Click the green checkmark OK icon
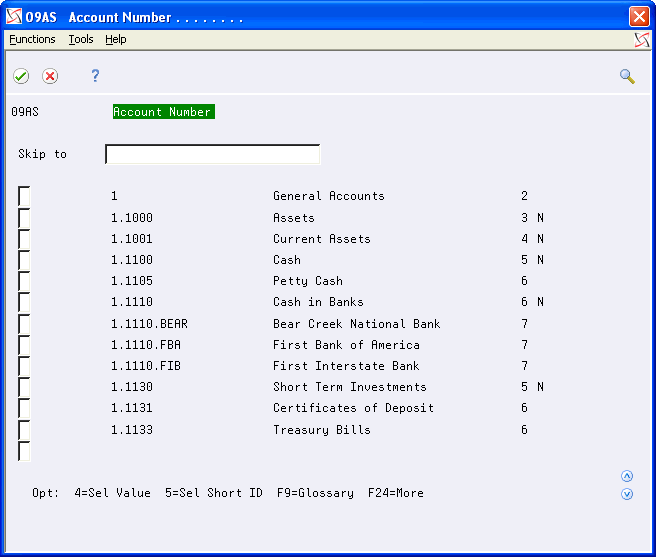The image size is (656, 557). (21, 76)
